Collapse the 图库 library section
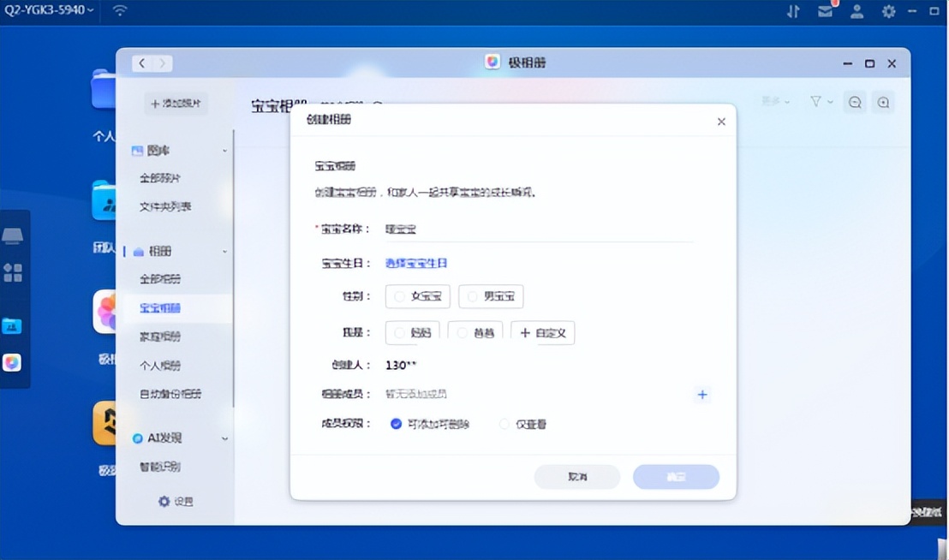The image size is (949, 560). pos(224,149)
